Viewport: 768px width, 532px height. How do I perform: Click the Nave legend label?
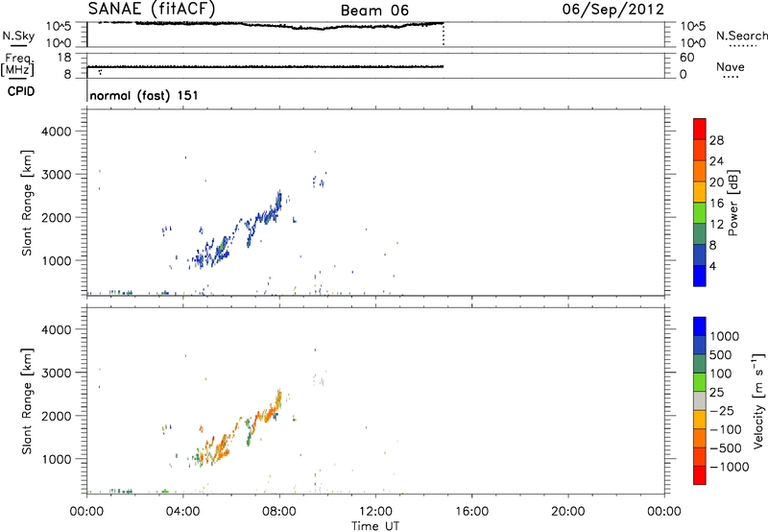[x=731, y=66]
